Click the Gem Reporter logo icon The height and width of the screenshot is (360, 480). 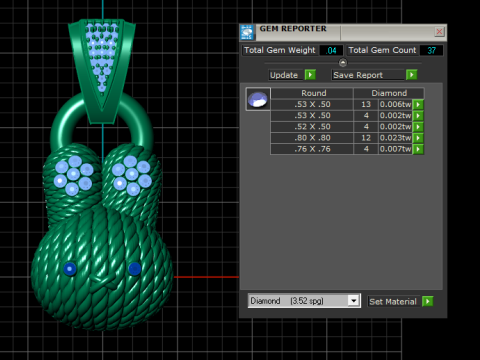click(x=247, y=32)
